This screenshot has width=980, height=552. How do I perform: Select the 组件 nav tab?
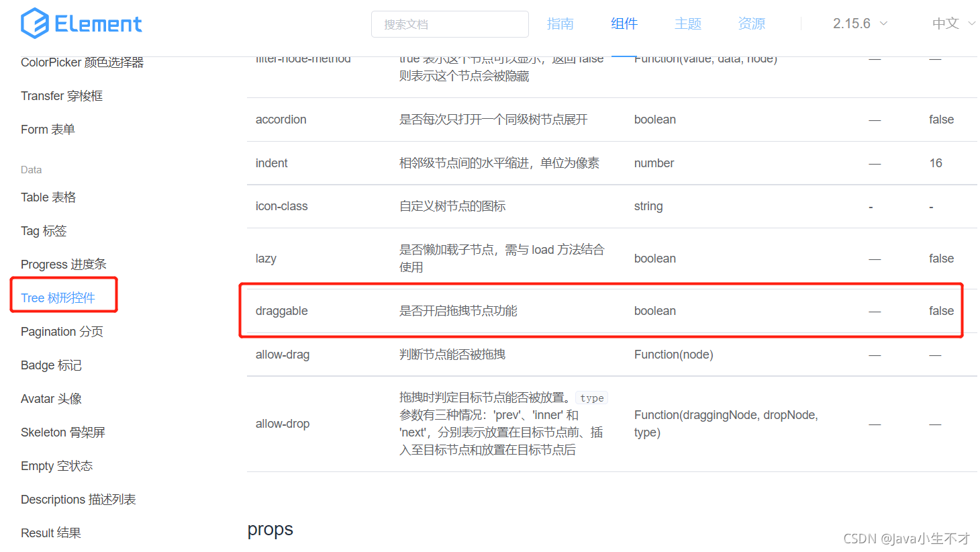[624, 24]
